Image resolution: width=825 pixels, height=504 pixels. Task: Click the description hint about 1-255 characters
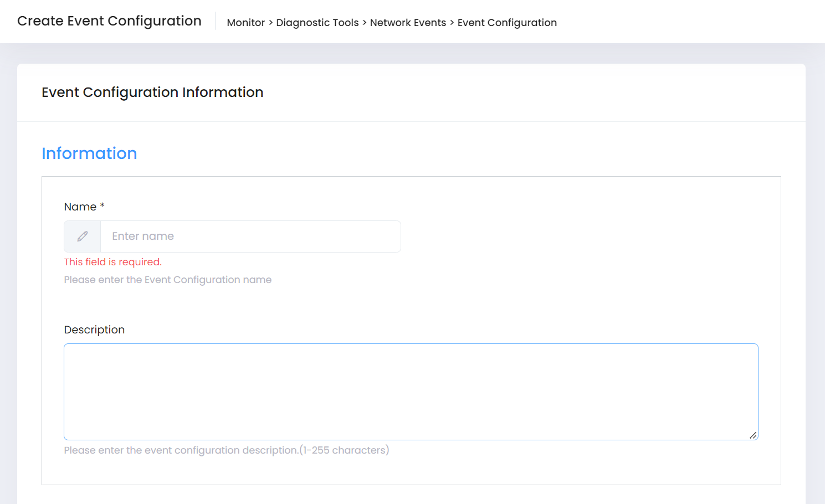click(226, 450)
